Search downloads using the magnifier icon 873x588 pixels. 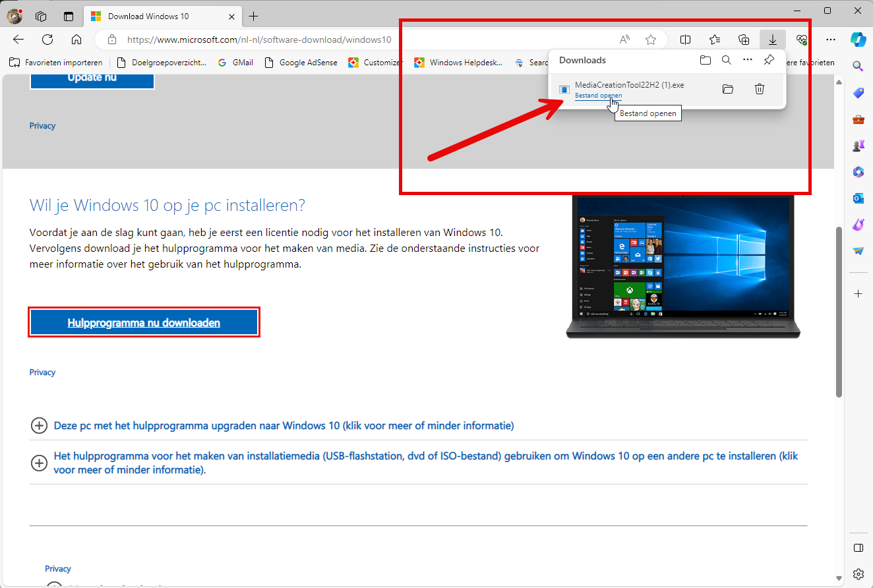(727, 60)
